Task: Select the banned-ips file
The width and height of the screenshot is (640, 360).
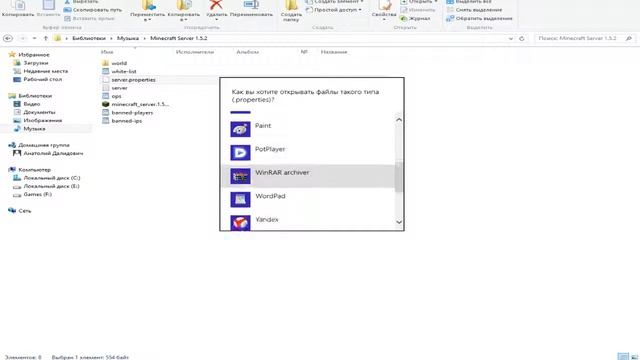Action: click(x=122, y=121)
